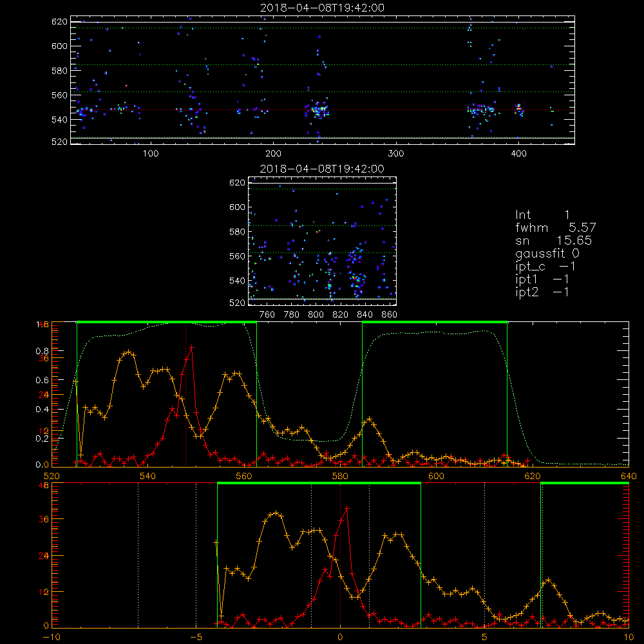Click x-axis label -10 on bottom plot
The width and height of the screenshot is (644, 644).
point(52,637)
